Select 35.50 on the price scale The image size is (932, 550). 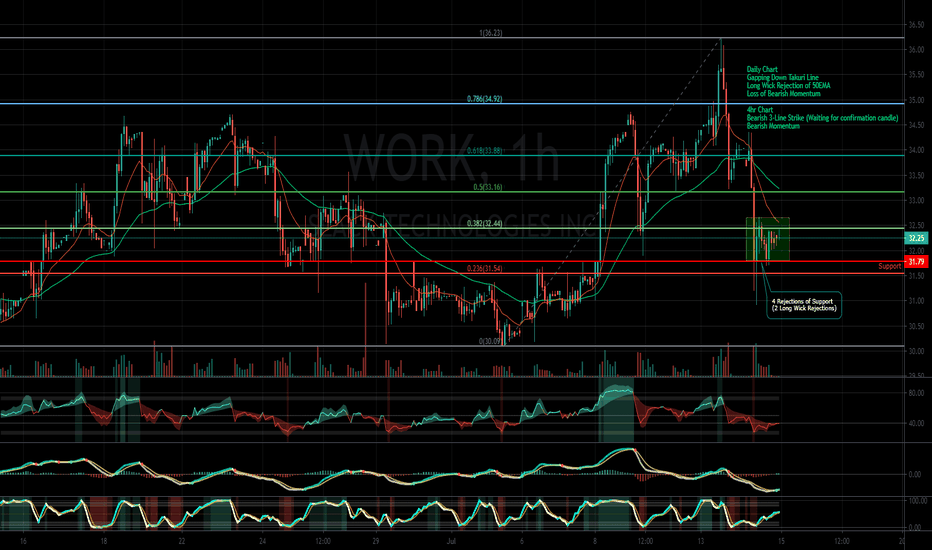pos(915,75)
